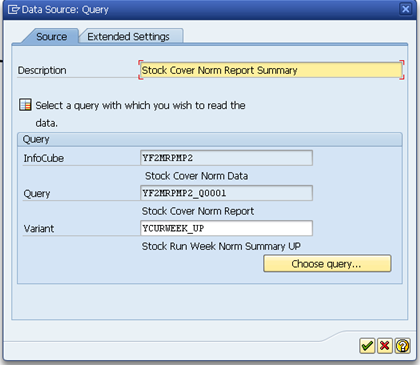Screen dimensions: 420x365
Task: Click Stock Run Week Norm Summary UP text
Action: pyautogui.click(x=221, y=246)
